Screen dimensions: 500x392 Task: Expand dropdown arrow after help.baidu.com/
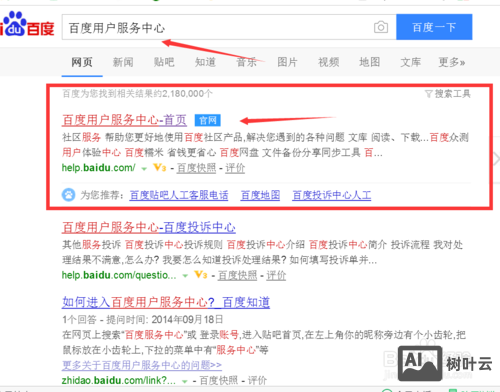[x=144, y=169]
